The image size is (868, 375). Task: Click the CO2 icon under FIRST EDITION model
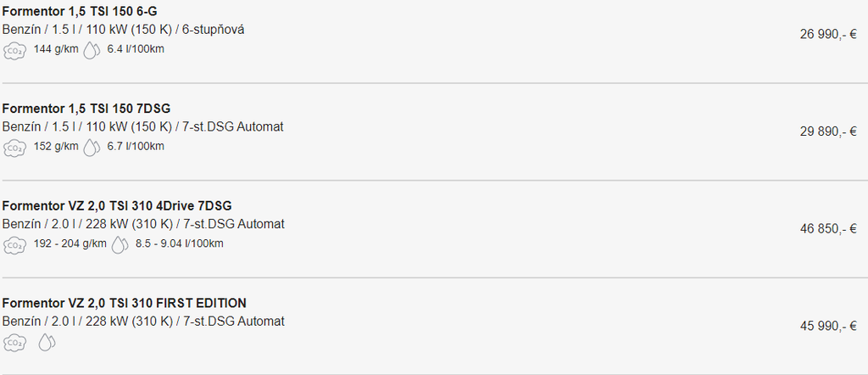pos(14,343)
